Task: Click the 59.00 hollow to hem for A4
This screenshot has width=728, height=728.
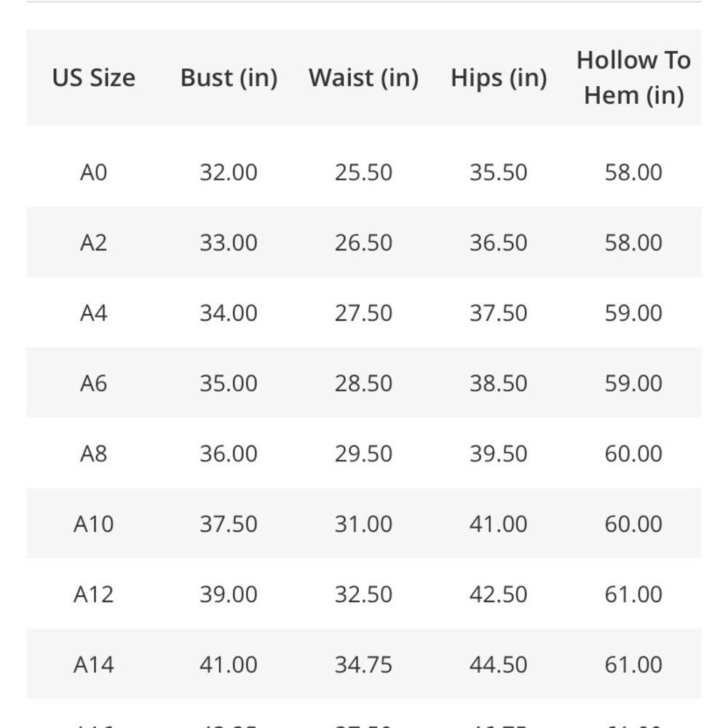Action: (634, 313)
